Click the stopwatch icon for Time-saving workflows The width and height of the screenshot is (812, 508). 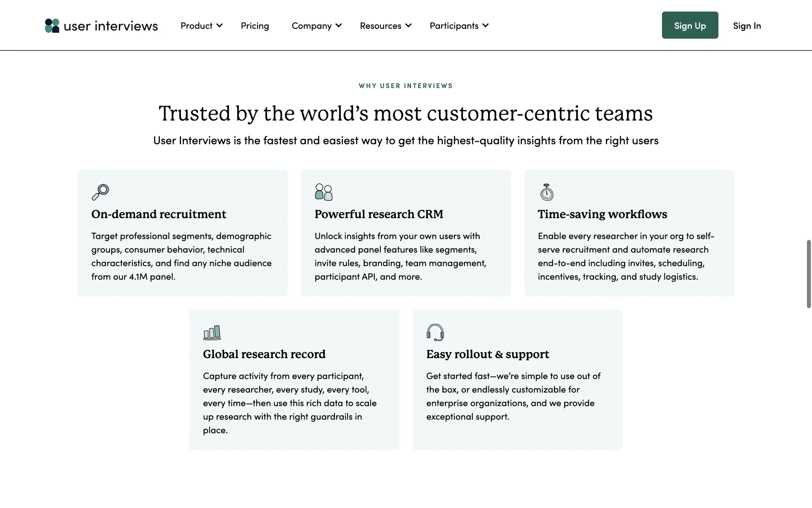coord(546,192)
